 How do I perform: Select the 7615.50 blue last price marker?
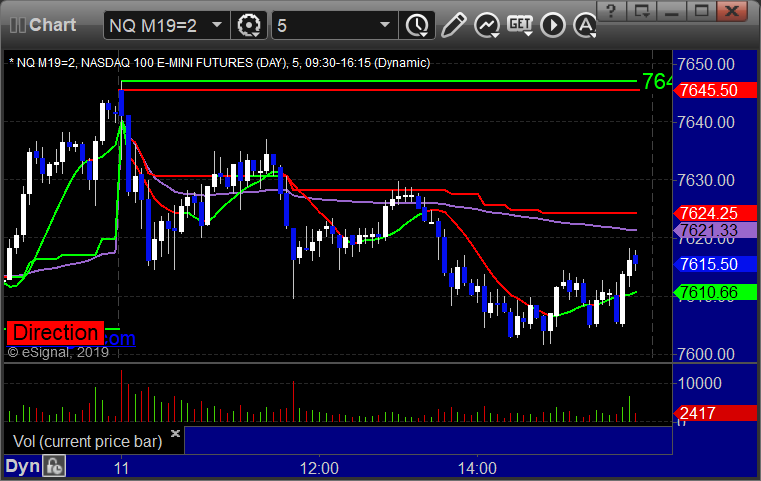click(x=715, y=265)
